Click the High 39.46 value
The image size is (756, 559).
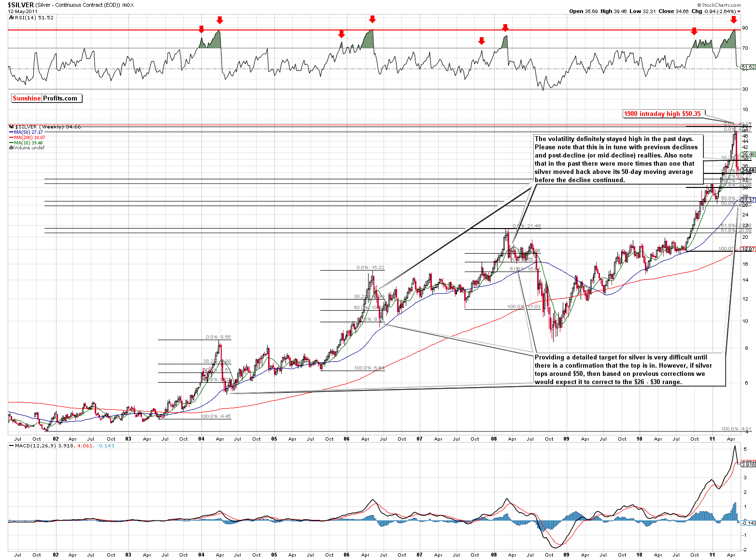pos(613,11)
